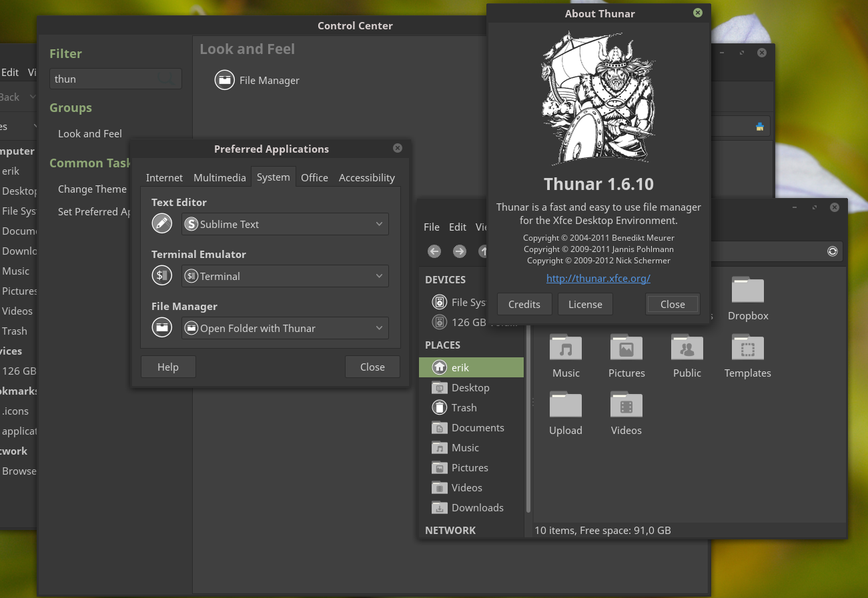Reload the folder in Thunar's location bar

(832, 251)
